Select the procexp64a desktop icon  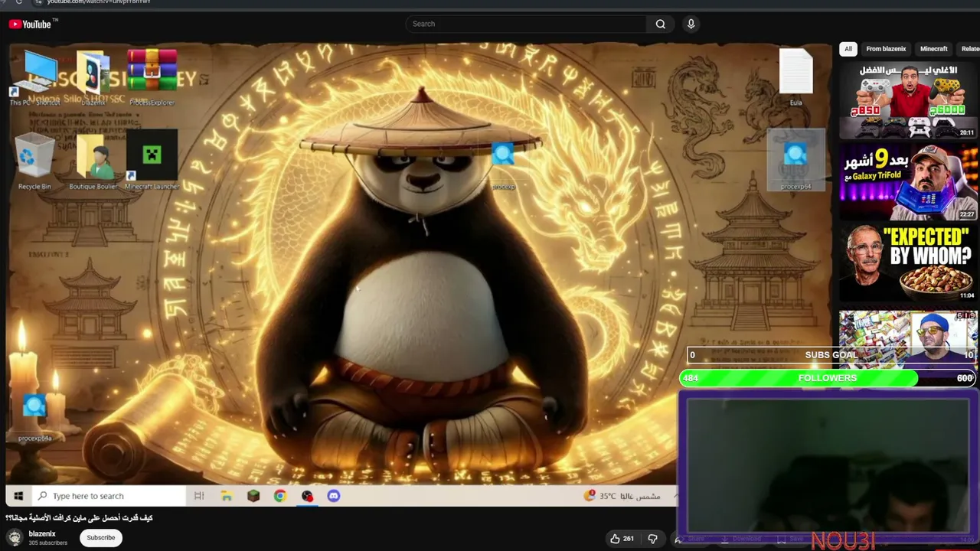pyautogui.click(x=34, y=416)
